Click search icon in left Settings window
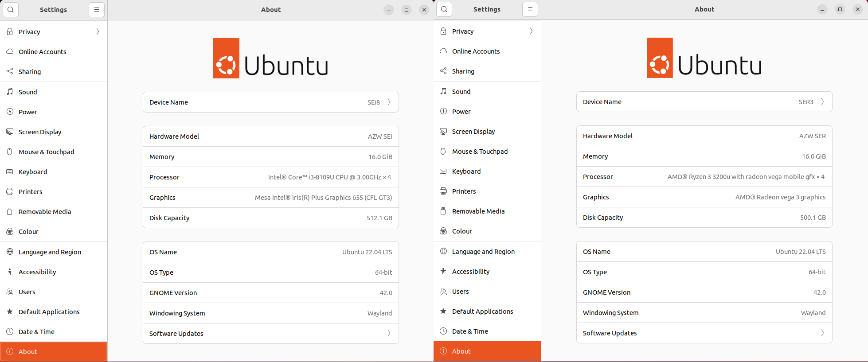Image resolution: width=868 pixels, height=362 pixels. click(x=11, y=10)
